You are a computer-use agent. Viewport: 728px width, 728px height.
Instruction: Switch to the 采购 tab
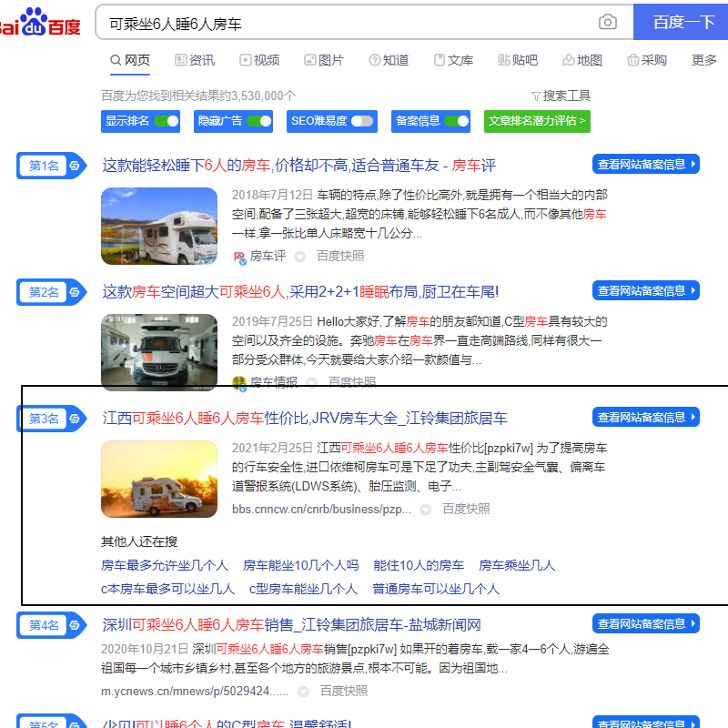(x=647, y=60)
